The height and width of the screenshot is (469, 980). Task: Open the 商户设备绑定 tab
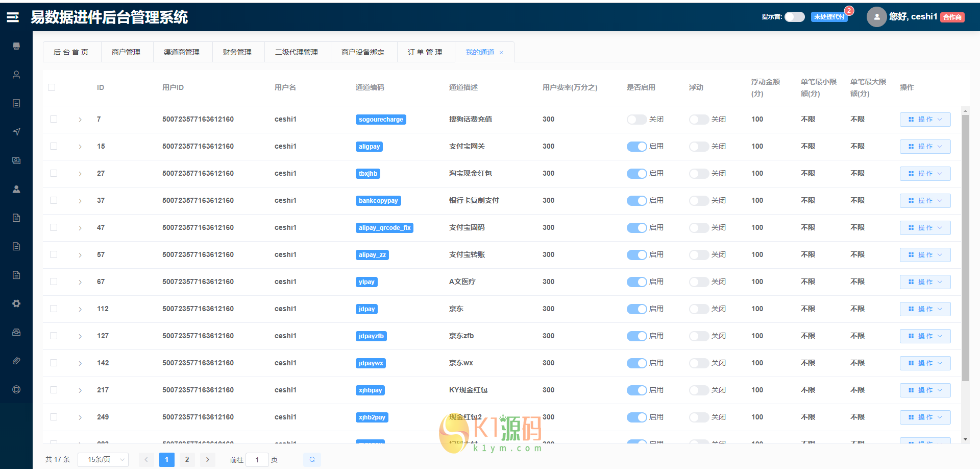[363, 52]
